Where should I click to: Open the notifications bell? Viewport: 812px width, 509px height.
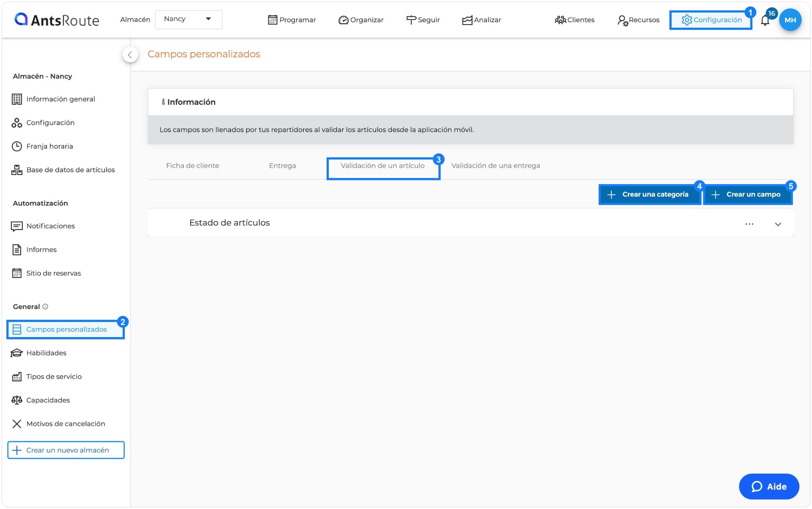coord(765,21)
